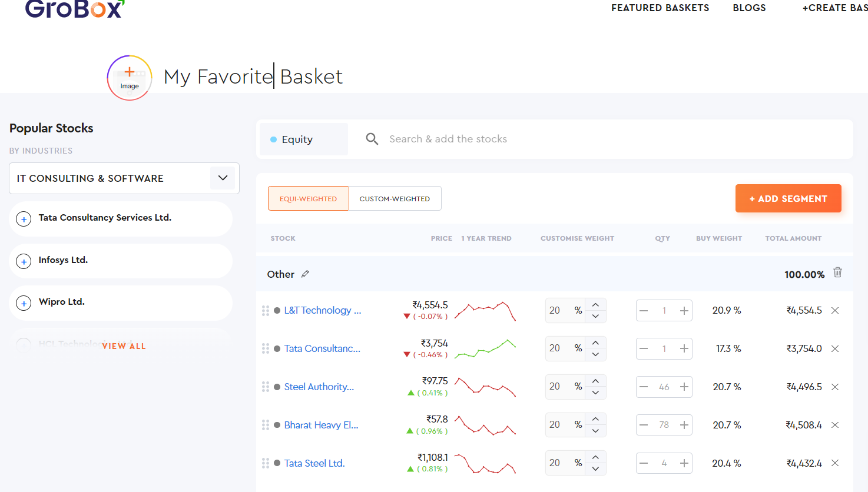The image size is (868, 492).
Task: Click up arrow on Tata Steel weight spinner
Action: (595, 458)
